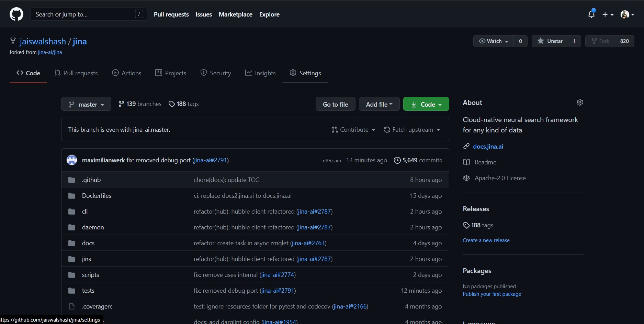View the Apache-2.0 License

(494, 178)
